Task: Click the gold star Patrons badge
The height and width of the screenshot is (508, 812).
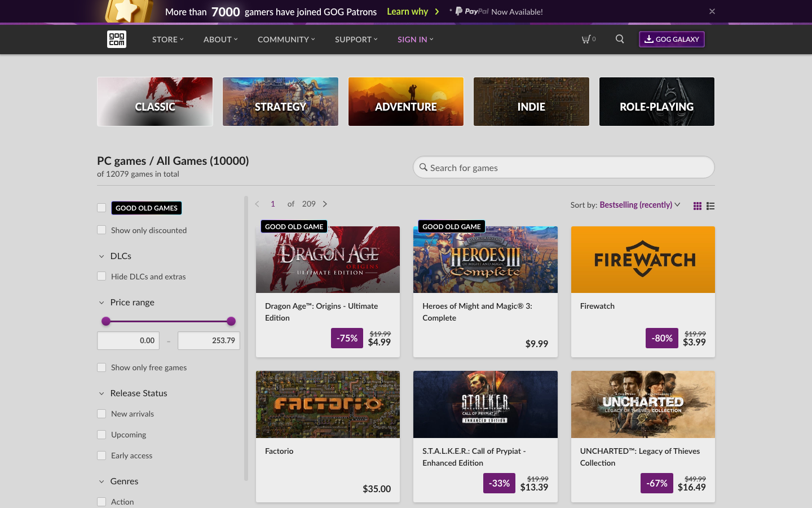Action: [129, 11]
